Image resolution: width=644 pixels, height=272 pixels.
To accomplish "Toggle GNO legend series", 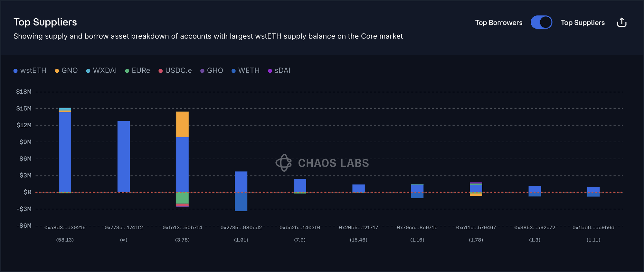I will (x=66, y=71).
